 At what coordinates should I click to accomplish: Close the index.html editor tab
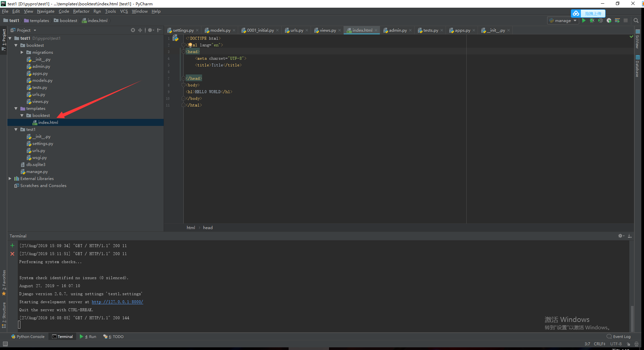376,30
